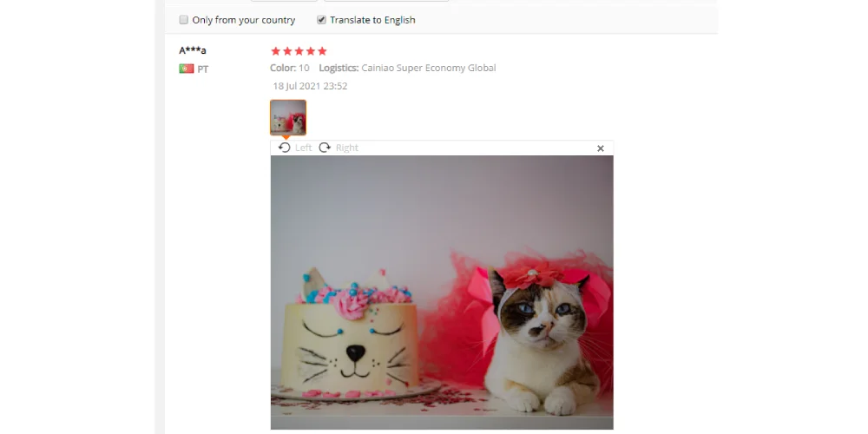Uncheck the Translate to English checkbox
The image size is (868, 434).
322,20
